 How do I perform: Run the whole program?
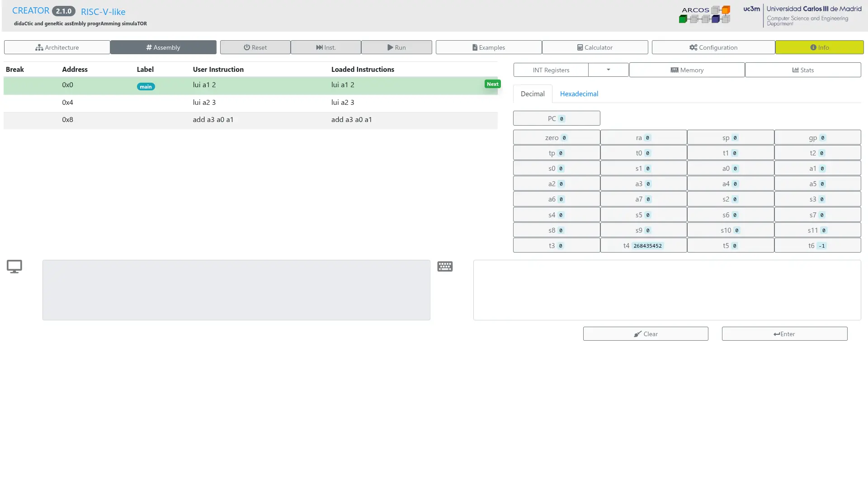pos(396,47)
